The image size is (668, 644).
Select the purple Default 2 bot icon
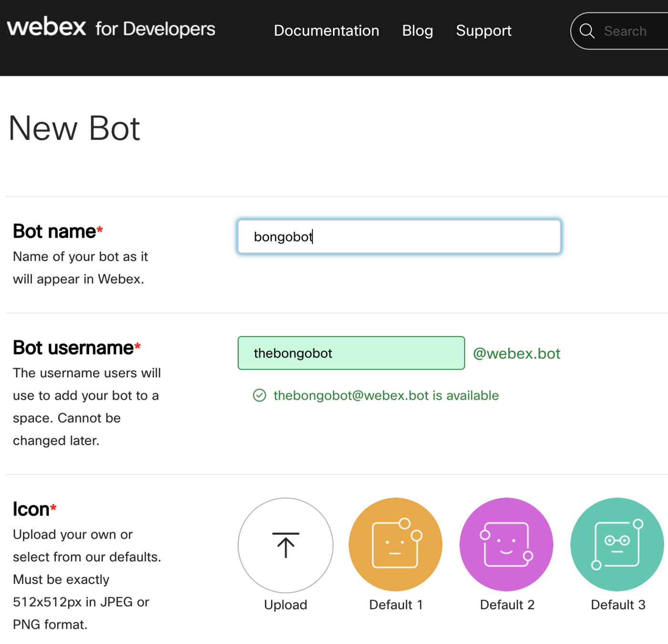[506, 544]
